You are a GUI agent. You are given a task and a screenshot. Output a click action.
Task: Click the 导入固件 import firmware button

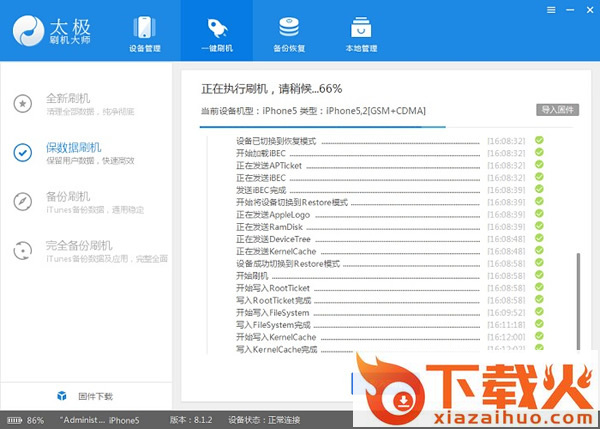click(x=559, y=109)
